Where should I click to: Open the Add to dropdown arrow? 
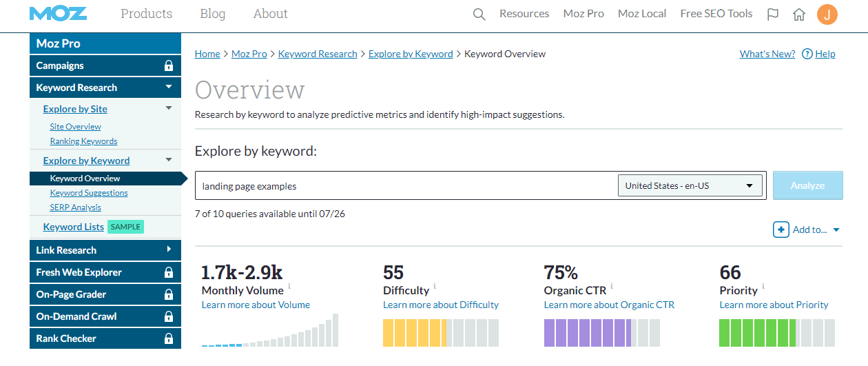point(836,230)
